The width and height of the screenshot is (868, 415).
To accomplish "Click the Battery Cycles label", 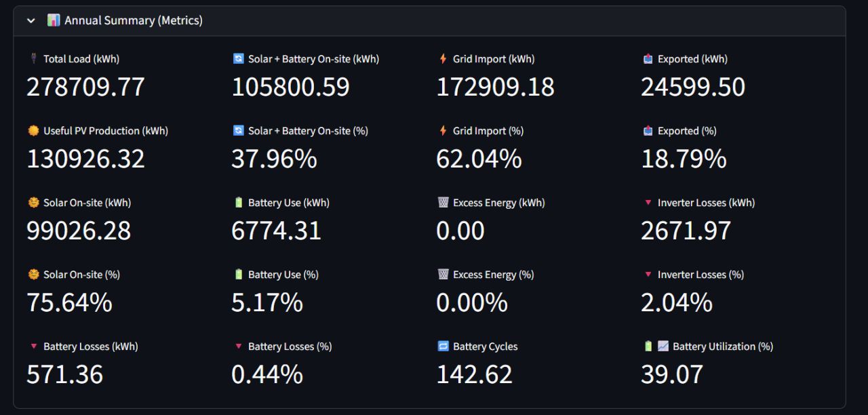I will (x=486, y=347).
